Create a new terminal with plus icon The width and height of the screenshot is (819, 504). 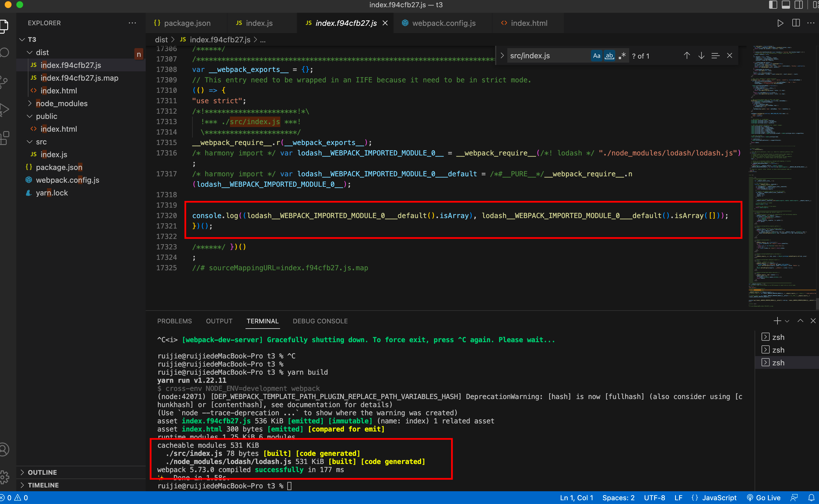point(777,321)
